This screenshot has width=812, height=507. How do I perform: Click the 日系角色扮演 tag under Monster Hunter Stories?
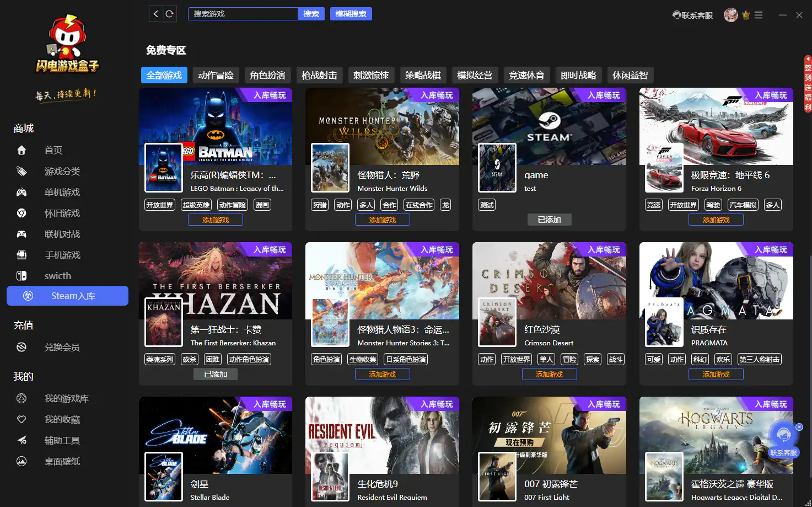pos(406,359)
